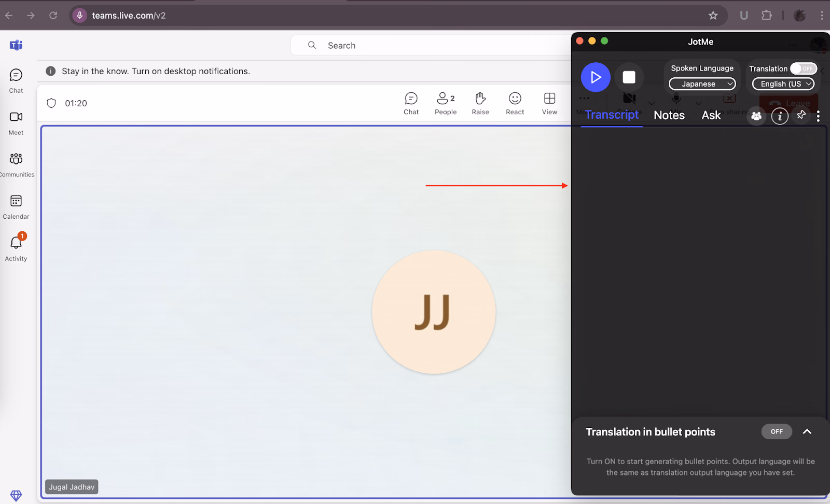830x504 pixels.
Task: Change meeting View layout
Action: click(550, 103)
